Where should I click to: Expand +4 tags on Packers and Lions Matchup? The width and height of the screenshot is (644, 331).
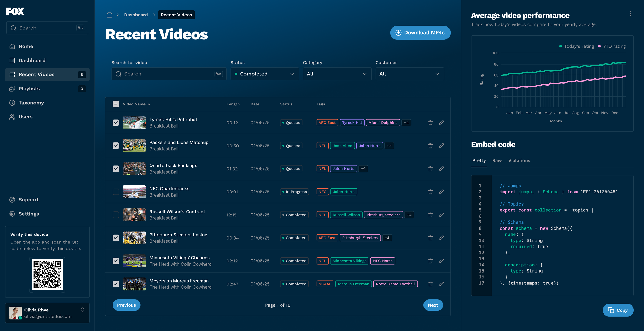tap(389, 146)
